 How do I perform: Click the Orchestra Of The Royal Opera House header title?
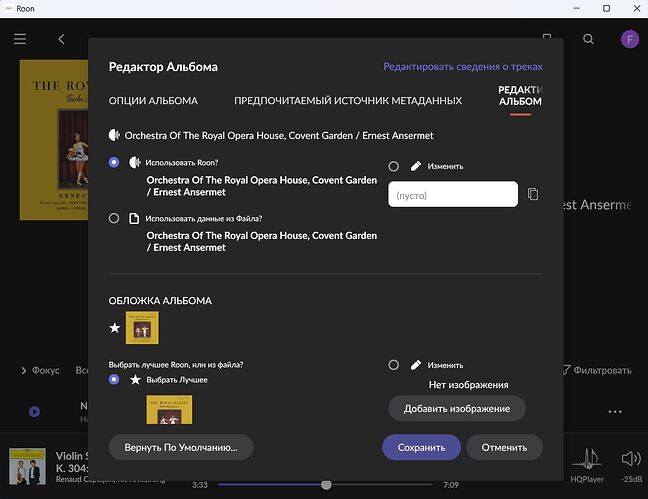coord(279,136)
